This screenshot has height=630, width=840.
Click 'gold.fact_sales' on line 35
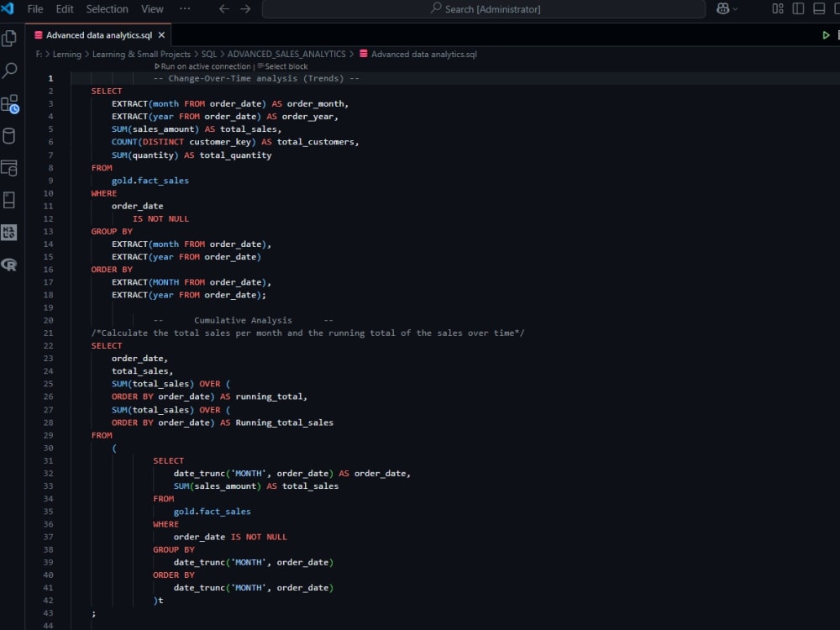213,512
